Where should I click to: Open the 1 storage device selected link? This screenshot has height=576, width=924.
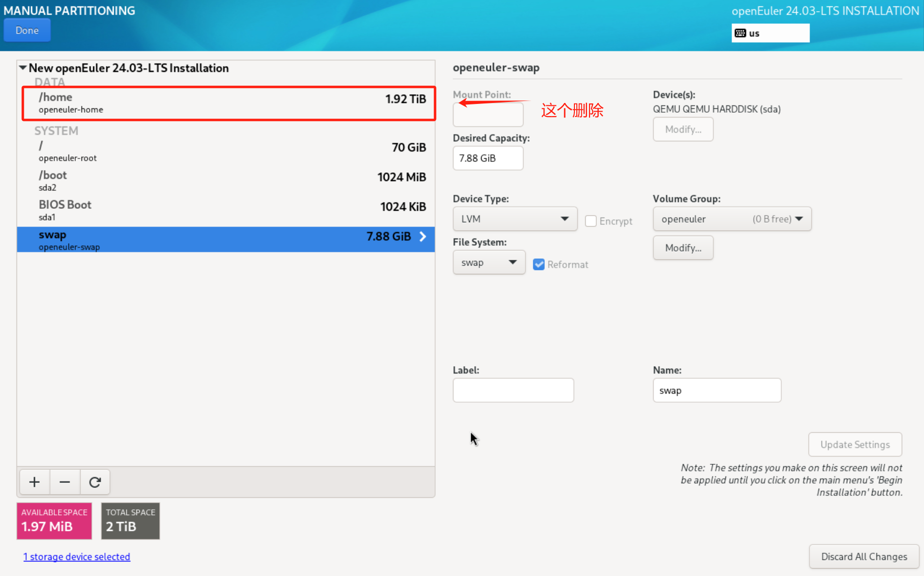click(77, 557)
